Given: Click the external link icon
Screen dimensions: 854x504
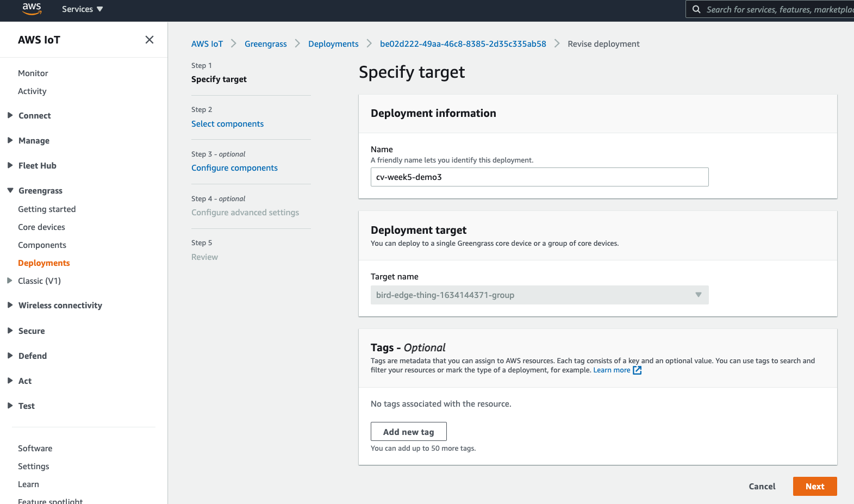Looking at the screenshot, I should (x=638, y=370).
